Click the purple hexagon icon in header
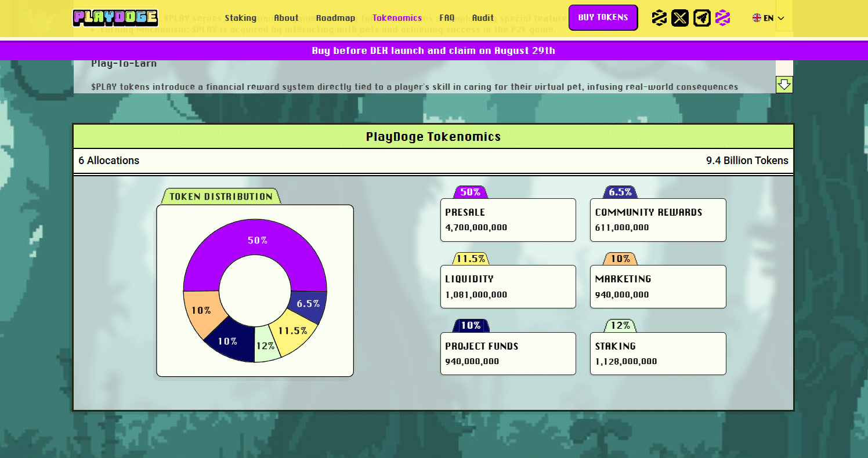Image resolution: width=868 pixels, height=458 pixels. coord(722,18)
